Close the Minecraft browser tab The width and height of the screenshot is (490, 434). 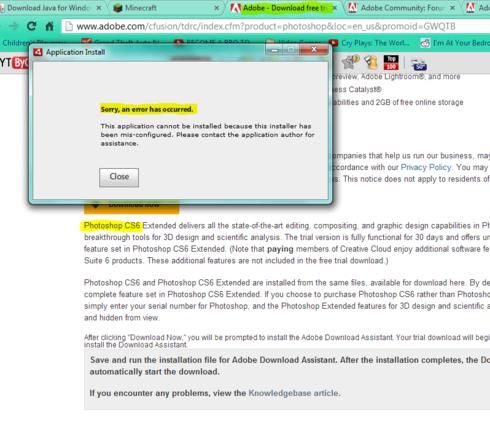click(217, 8)
